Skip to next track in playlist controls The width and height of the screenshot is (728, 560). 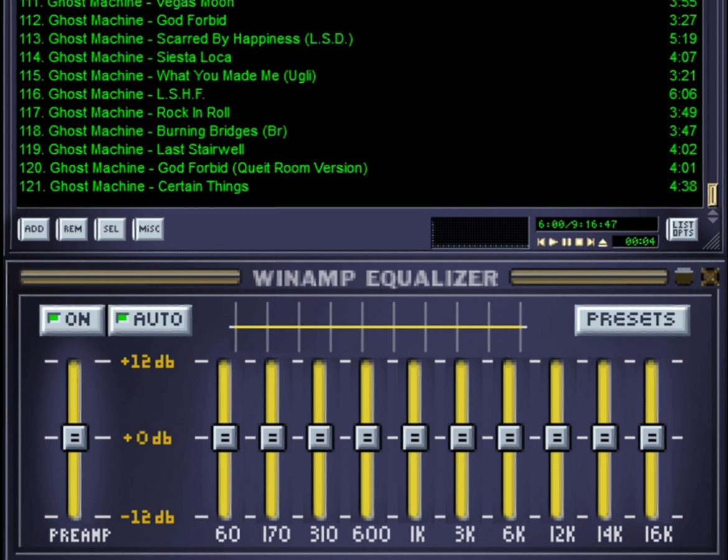point(590,242)
